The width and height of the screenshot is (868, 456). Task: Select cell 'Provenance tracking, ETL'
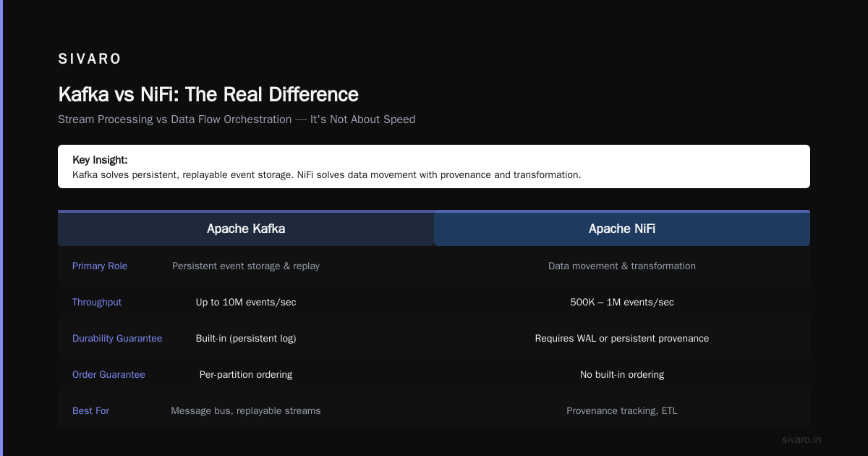pyautogui.click(x=622, y=410)
